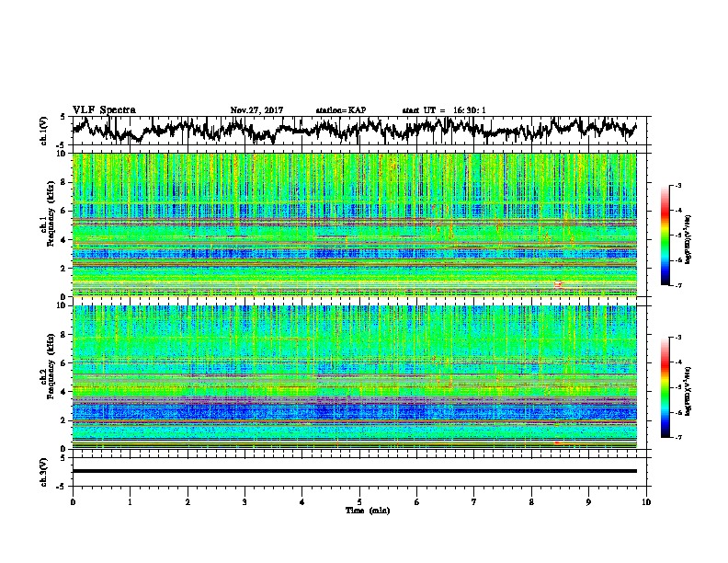
Task: Select the date text "Nov.27, 2017"
Action: [x=256, y=110]
